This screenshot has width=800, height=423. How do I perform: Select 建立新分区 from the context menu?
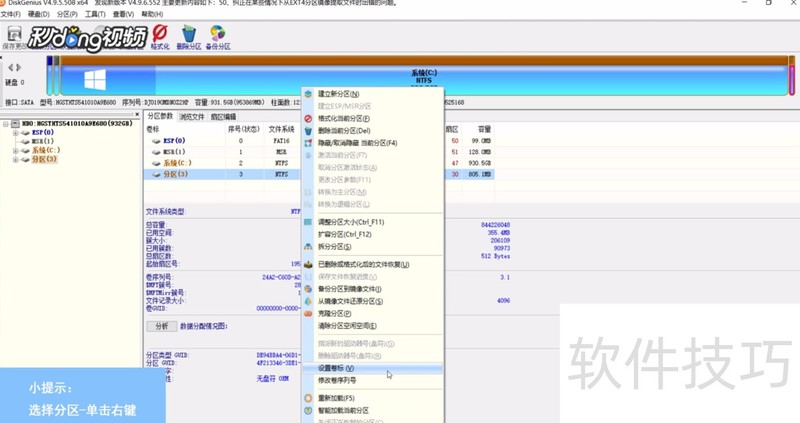click(x=339, y=93)
